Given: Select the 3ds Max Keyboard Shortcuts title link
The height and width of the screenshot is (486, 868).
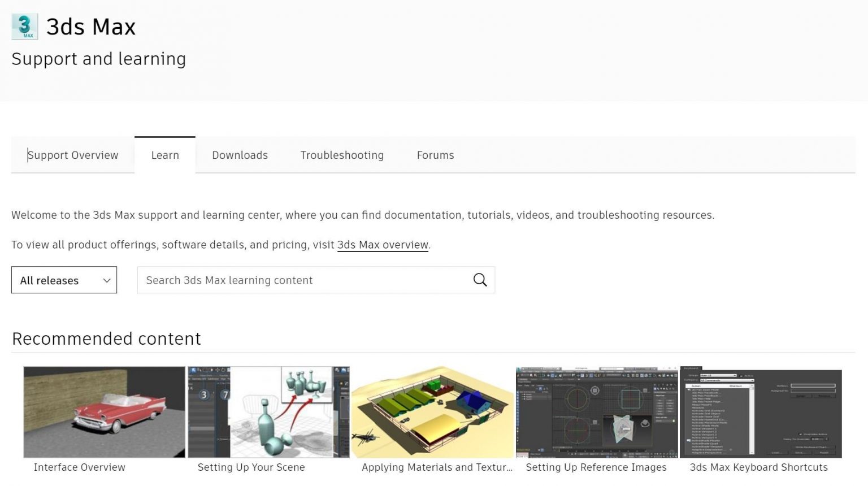Looking at the screenshot, I should (758, 467).
